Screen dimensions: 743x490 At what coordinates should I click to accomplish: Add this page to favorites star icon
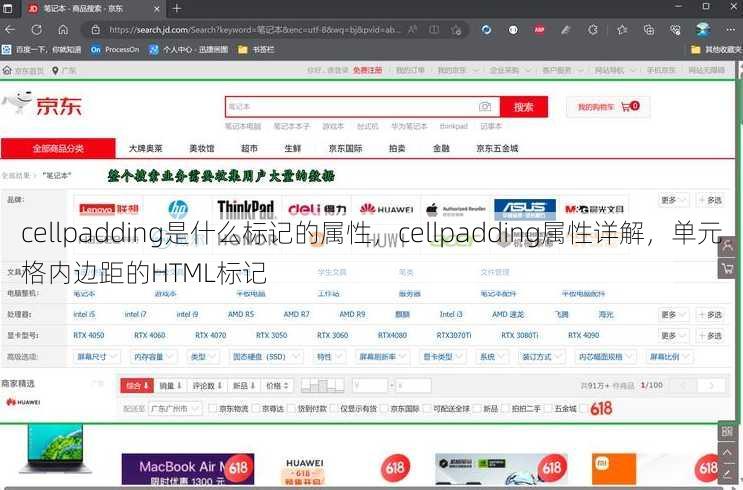pos(456,30)
